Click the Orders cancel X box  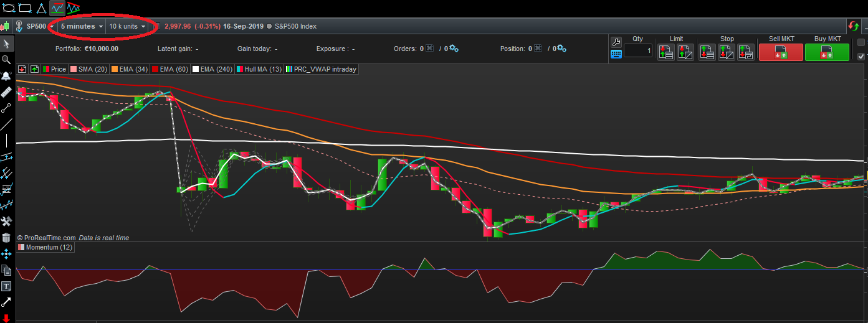click(429, 49)
